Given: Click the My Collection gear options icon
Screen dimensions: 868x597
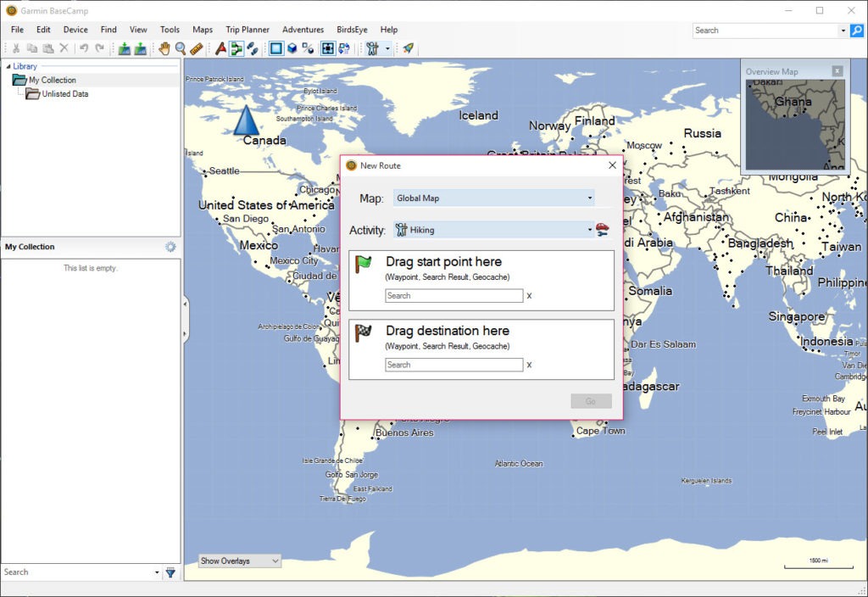Looking at the screenshot, I should (x=170, y=247).
